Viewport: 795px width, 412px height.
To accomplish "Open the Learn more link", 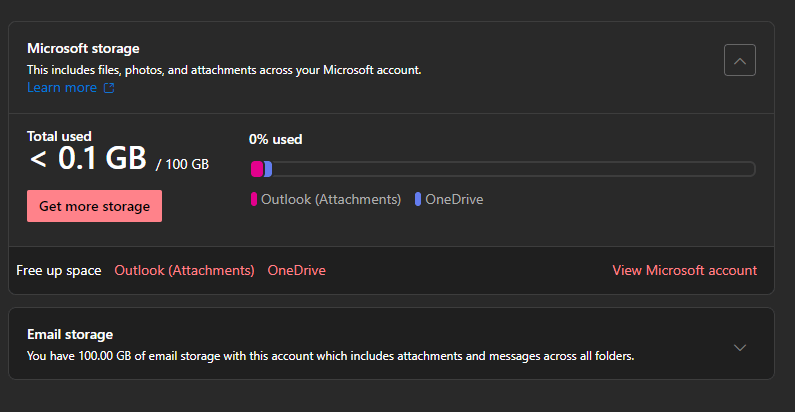I will point(62,88).
